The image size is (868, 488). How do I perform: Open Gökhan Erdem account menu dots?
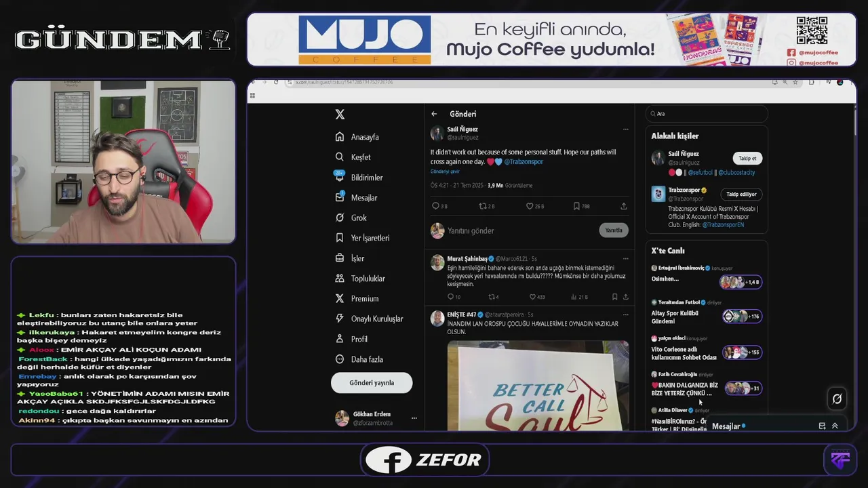point(414,418)
